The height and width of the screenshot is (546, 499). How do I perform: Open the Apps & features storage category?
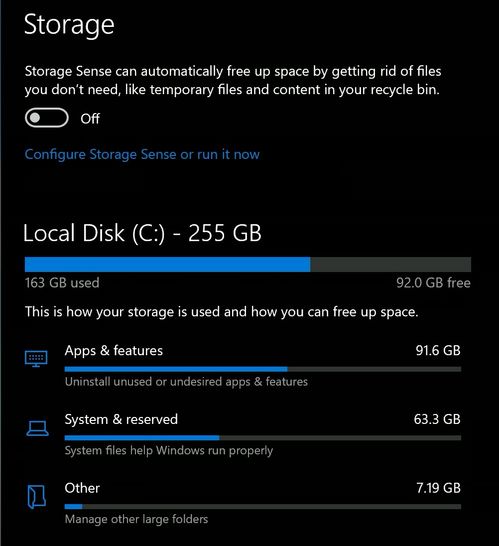pos(243,365)
